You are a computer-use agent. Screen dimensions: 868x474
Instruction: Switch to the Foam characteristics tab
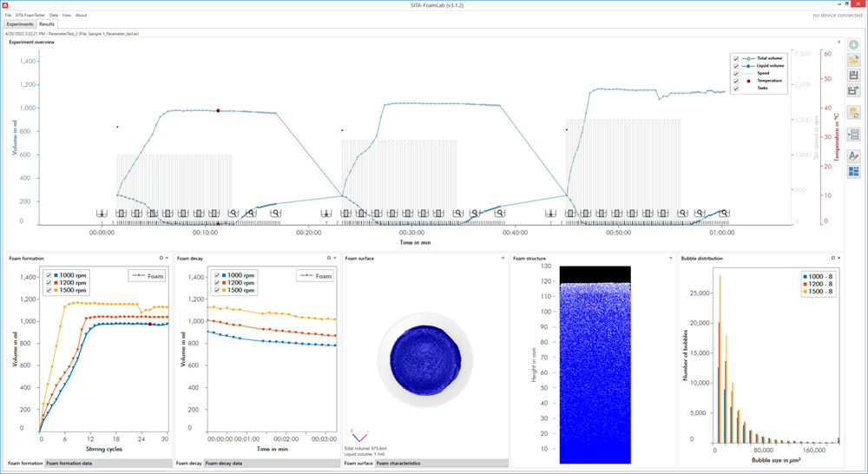(x=398, y=464)
